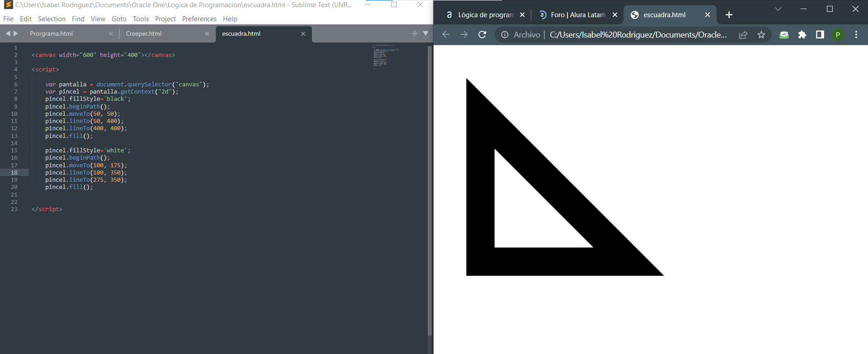Close the escuadra.html editor tab
This screenshot has width=868, height=354.
[303, 34]
